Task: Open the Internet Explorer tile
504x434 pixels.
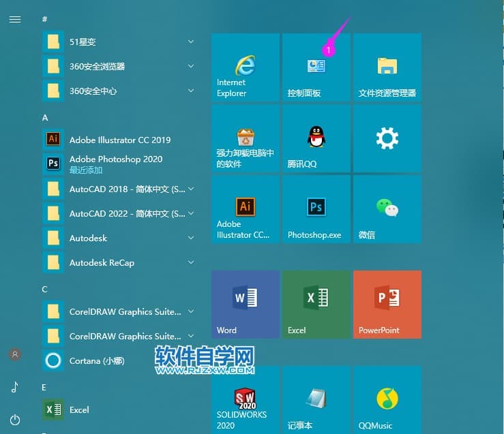Action: click(x=245, y=67)
